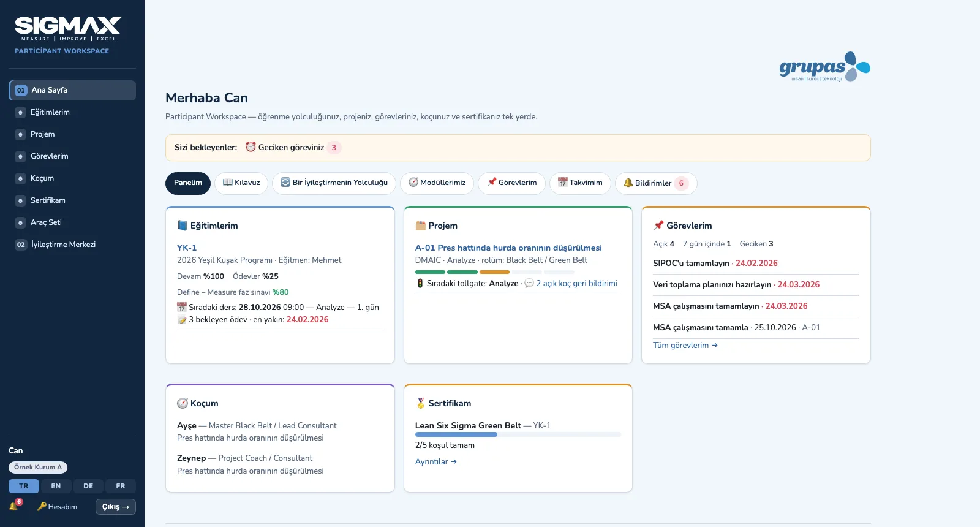The height and width of the screenshot is (527, 980).
Task: Open the Tüm görevlerim link
Action: coord(685,346)
